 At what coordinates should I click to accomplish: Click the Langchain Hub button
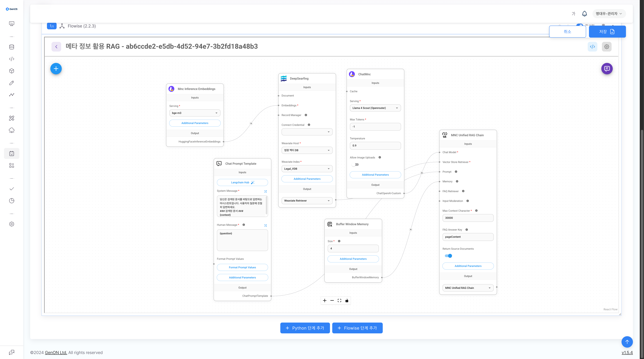(242, 182)
